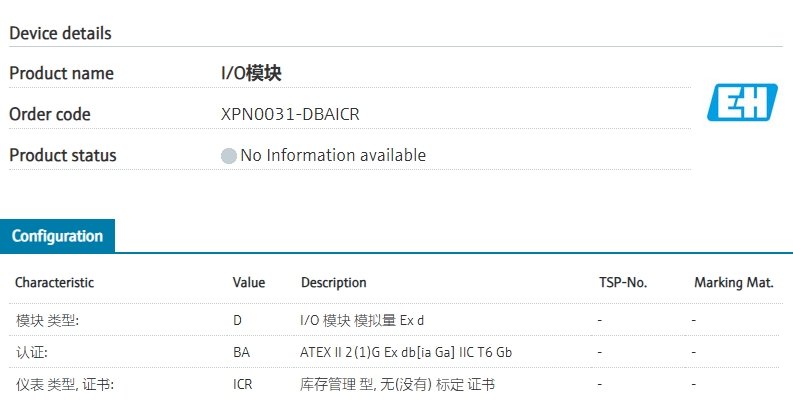Click the gray product status indicator dot
Viewport: 793px width, 409px height.
pyautogui.click(x=228, y=156)
